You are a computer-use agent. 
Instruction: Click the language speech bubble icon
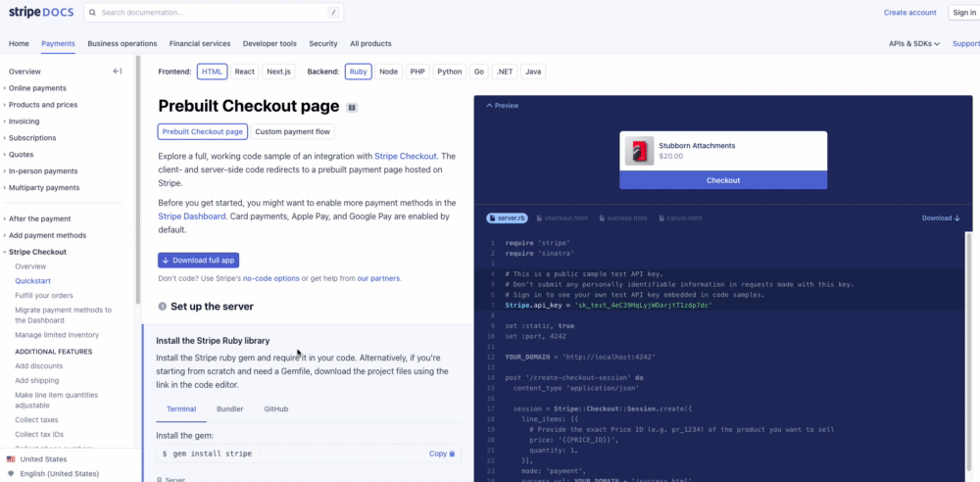11,474
